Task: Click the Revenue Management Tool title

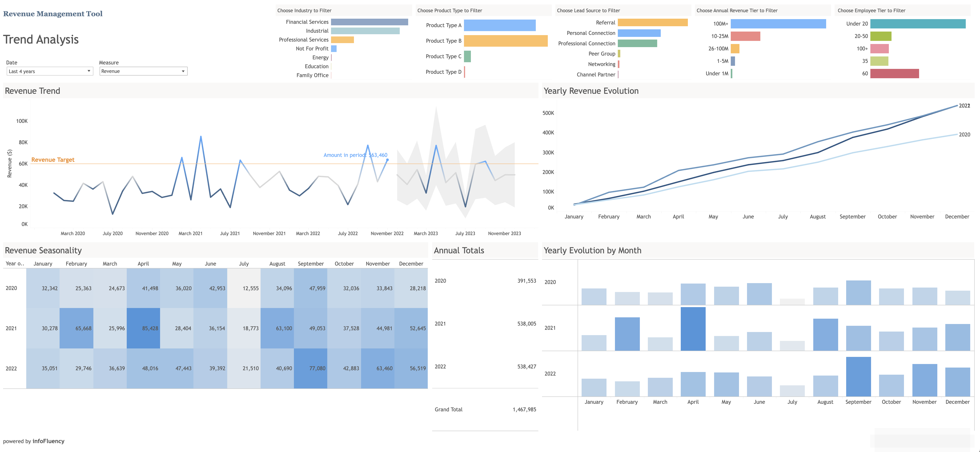Action: 52,13
